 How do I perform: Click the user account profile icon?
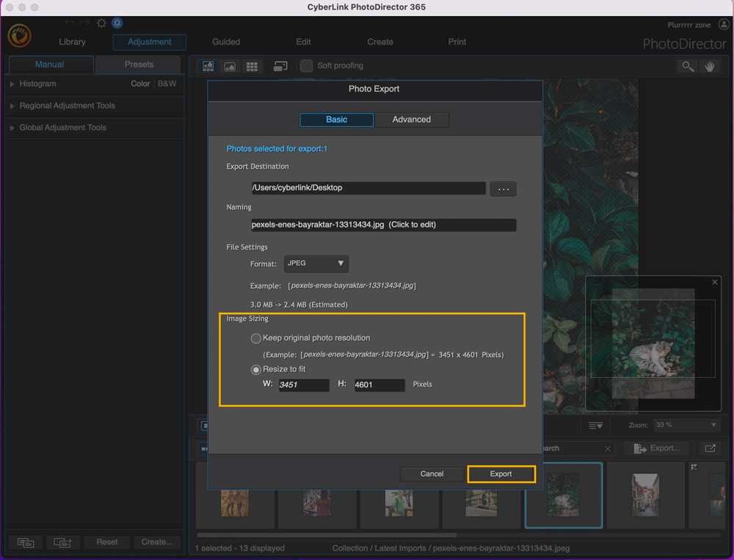click(724, 24)
